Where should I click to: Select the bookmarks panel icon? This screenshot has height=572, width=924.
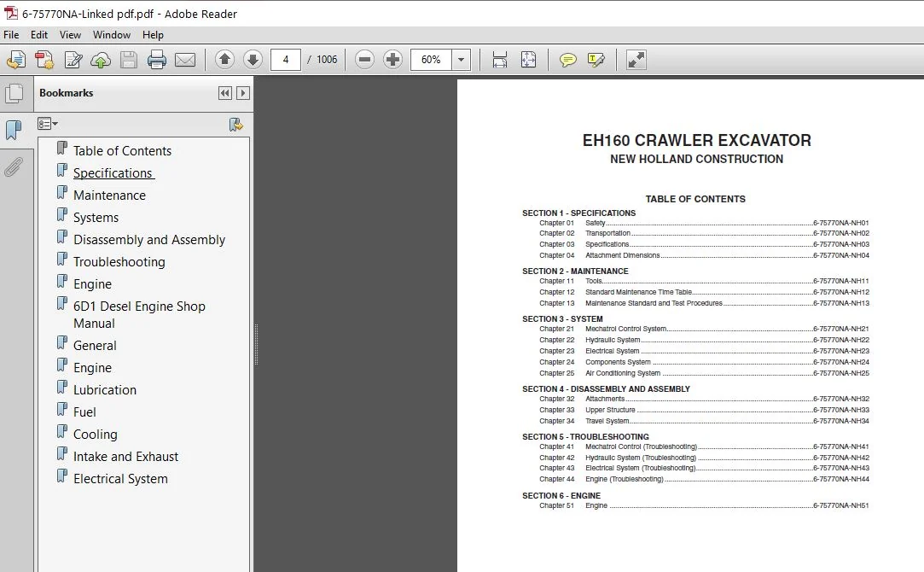click(x=14, y=130)
